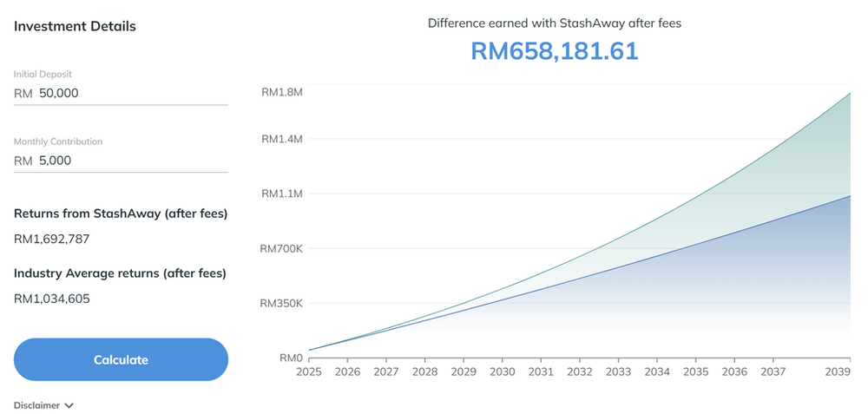Select the 2025 label on the x-axis

(x=308, y=371)
